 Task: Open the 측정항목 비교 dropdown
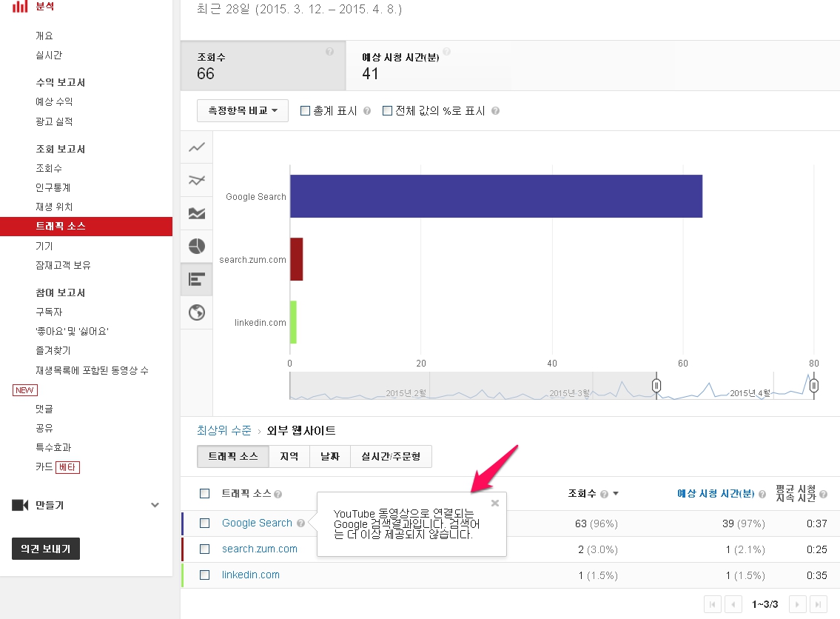pos(242,111)
